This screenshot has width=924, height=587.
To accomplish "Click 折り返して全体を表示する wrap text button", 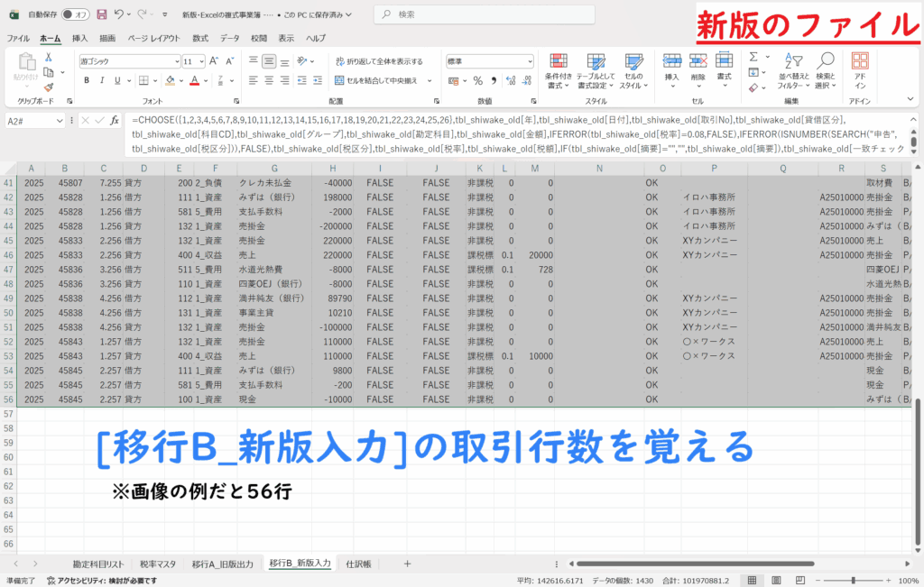I will click(379, 61).
